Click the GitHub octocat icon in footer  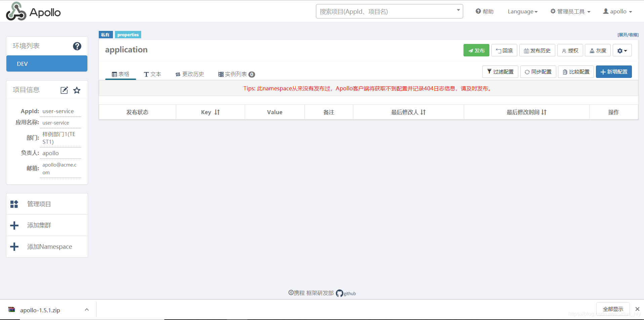(339, 293)
